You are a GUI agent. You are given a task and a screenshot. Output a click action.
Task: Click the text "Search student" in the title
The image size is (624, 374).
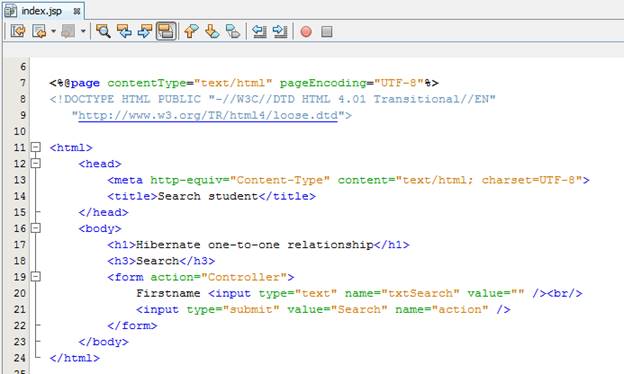[x=208, y=196]
